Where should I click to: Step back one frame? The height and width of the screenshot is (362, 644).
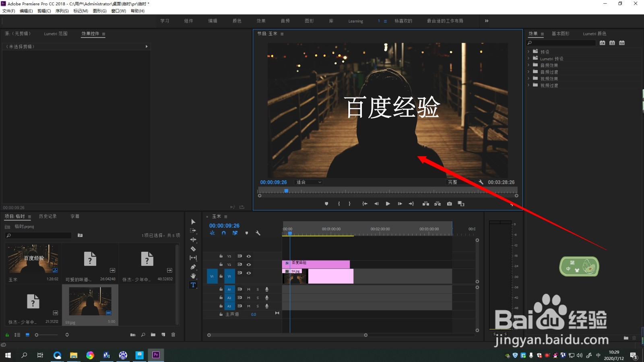click(x=376, y=204)
